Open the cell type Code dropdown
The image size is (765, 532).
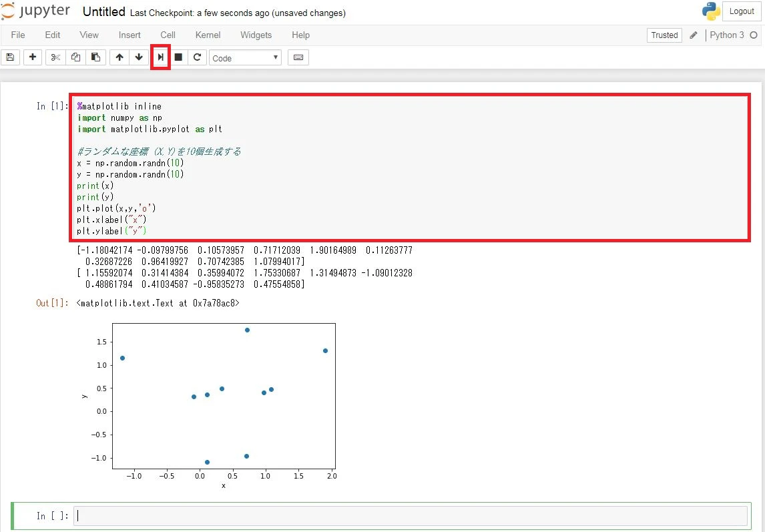click(246, 57)
